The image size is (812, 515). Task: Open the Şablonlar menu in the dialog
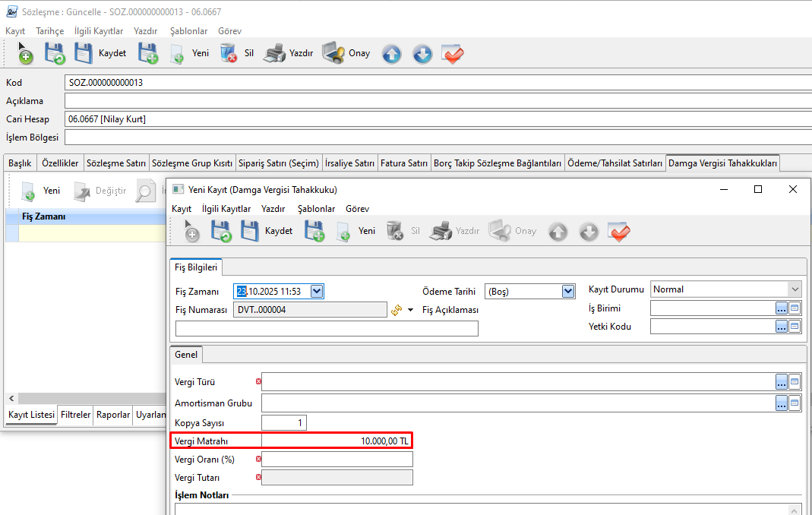click(316, 209)
